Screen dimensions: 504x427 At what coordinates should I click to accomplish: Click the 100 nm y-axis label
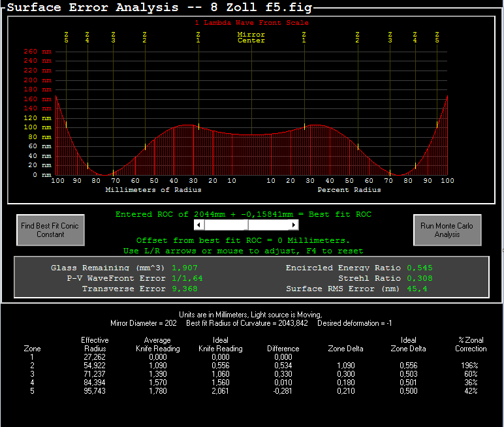coord(37,127)
